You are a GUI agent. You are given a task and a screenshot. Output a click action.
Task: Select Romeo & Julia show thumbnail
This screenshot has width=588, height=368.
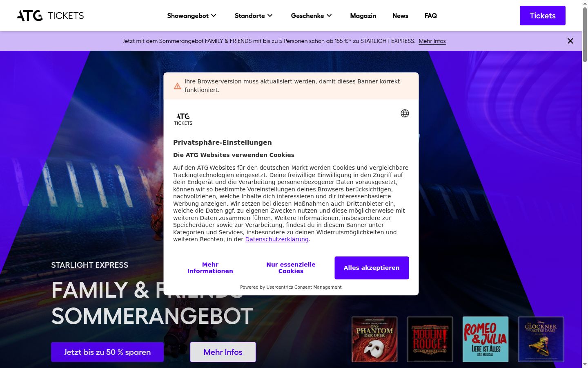[486, 339]
